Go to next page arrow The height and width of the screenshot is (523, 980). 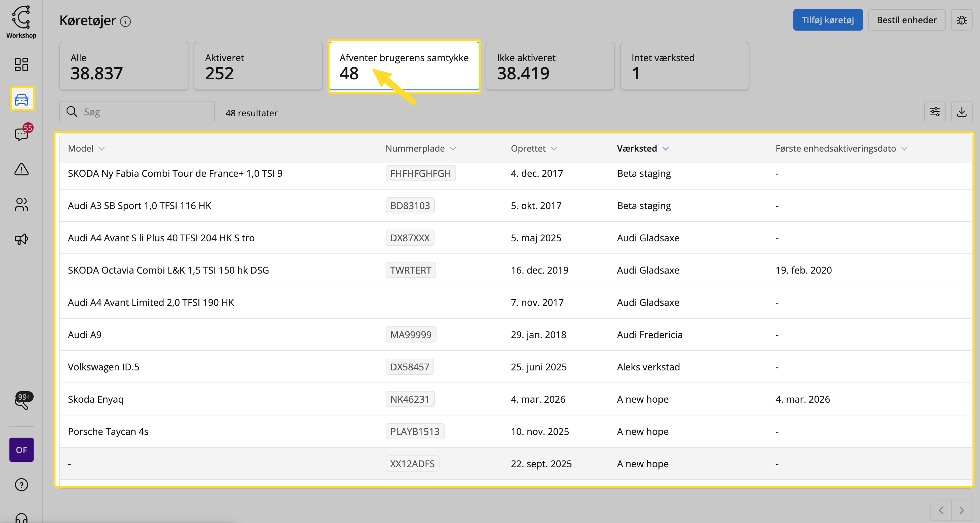point(962,510)
